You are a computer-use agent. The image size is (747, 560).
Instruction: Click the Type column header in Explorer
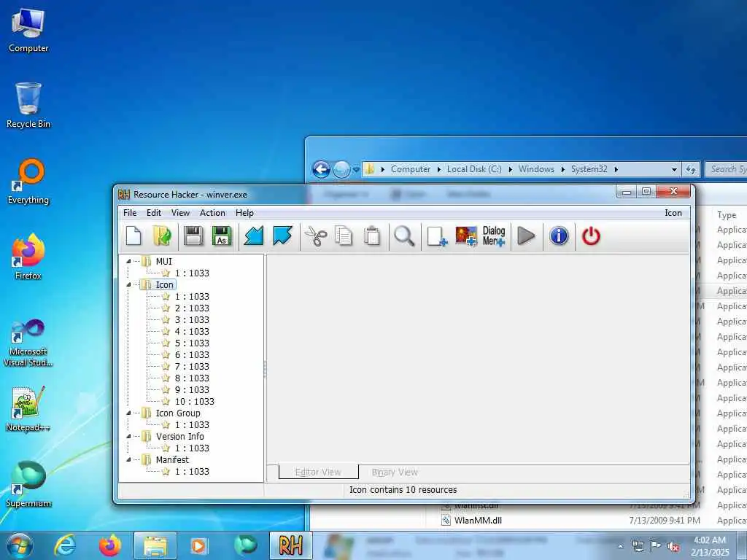tap(727, 215)
